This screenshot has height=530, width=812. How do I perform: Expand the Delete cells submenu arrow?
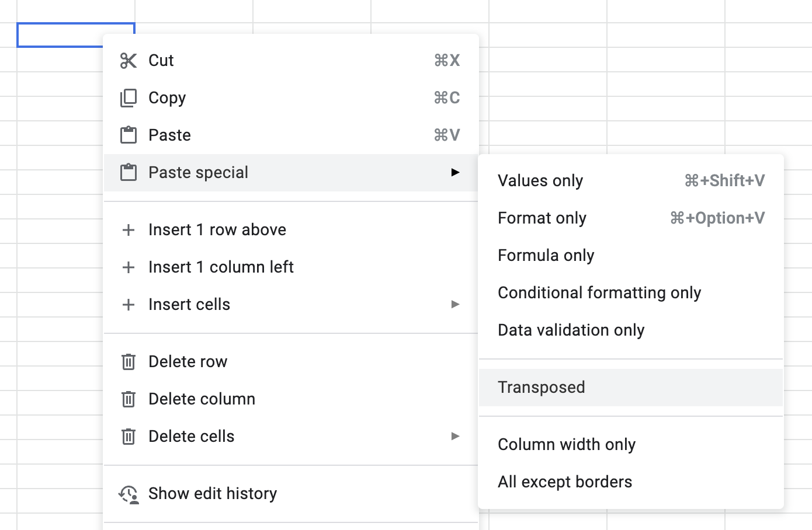pyautogui.click(x=455, y=437)
